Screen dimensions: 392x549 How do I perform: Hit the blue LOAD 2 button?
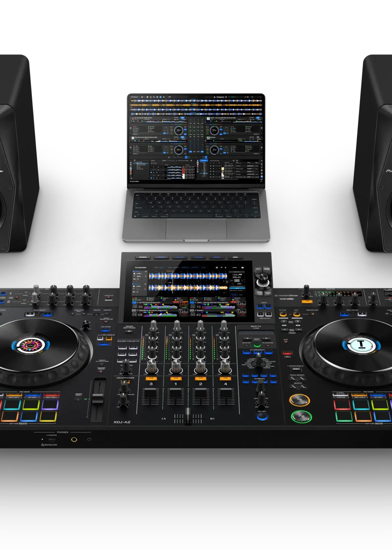click(x=268, y=306)
